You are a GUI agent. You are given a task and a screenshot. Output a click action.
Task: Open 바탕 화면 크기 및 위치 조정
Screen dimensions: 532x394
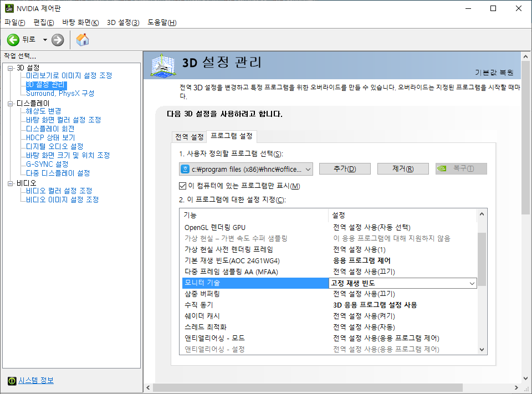68,155
